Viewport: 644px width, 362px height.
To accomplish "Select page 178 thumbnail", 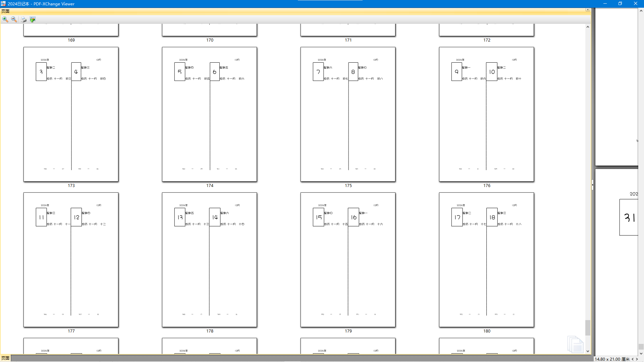I will [209, 260].
